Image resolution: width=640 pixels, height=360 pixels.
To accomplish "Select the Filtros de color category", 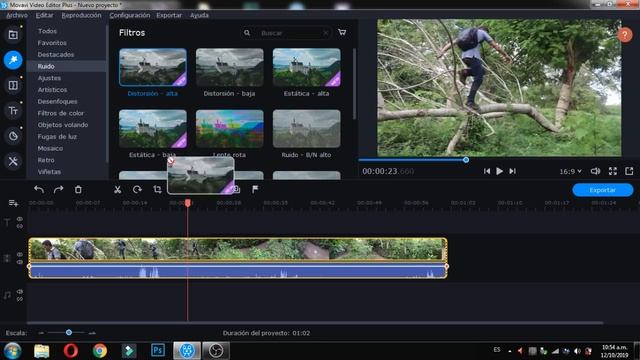I will [60, 113].
